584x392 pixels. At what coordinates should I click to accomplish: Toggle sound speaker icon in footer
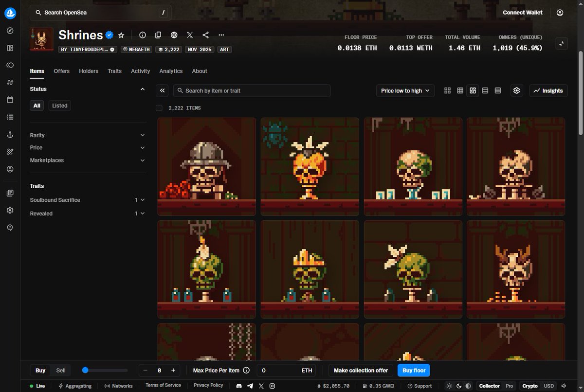tap(563, 386)
